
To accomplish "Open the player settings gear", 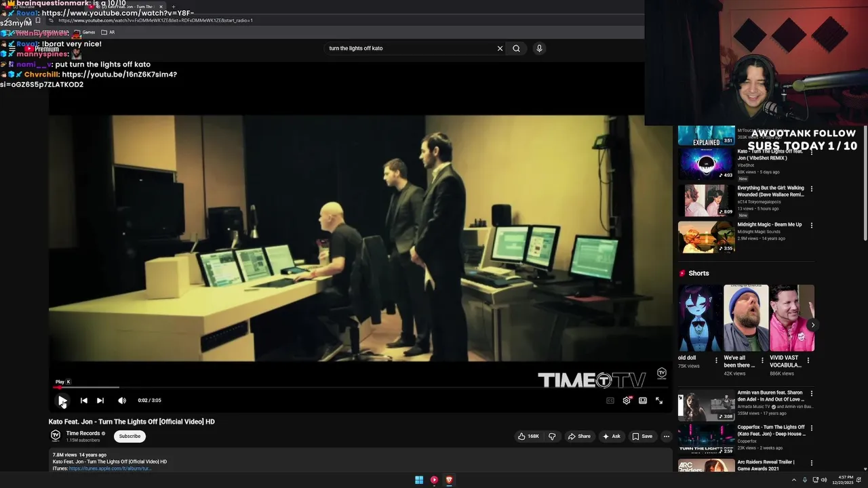I will (627, 401).
